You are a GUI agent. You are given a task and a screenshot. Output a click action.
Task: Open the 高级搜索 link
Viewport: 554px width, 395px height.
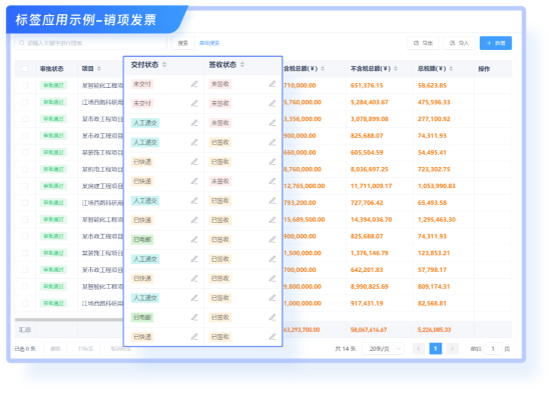click(x=210, y=43)
